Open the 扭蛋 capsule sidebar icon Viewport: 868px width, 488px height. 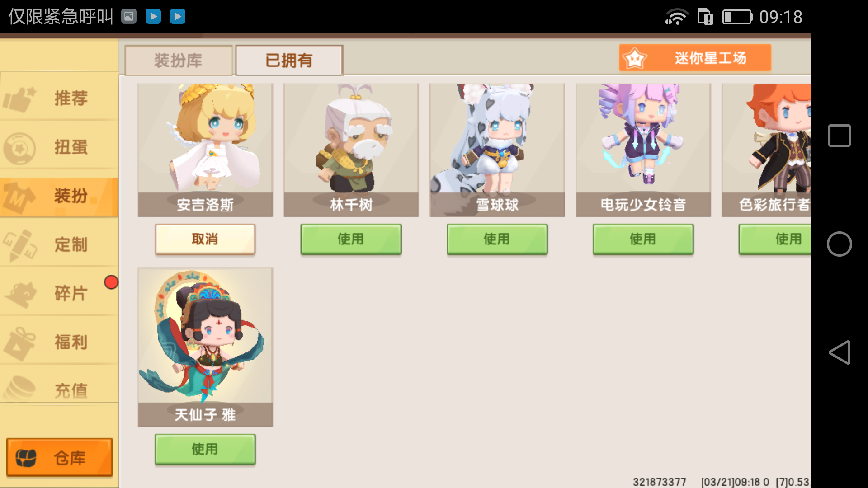click(x=19, y=148)
